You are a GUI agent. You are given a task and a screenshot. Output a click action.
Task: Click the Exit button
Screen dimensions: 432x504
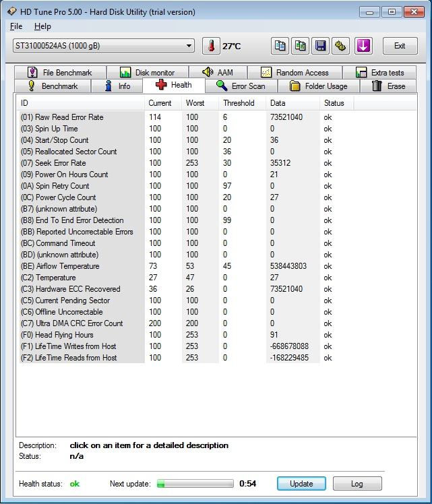(400, 46)
